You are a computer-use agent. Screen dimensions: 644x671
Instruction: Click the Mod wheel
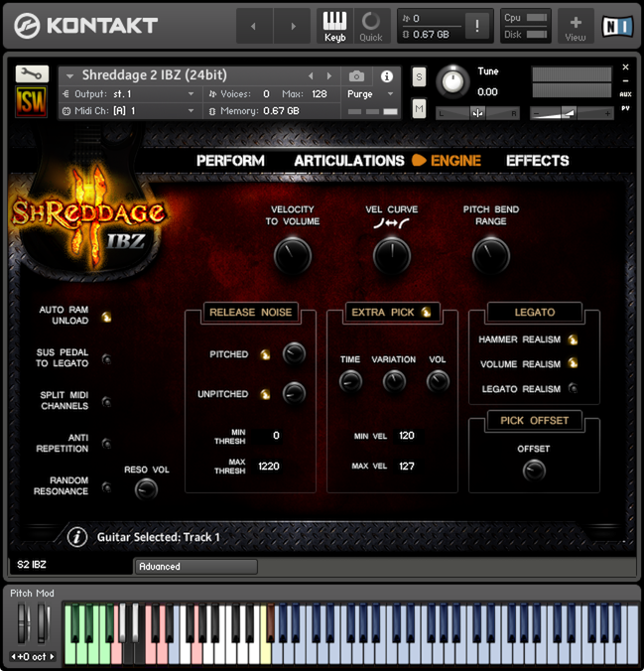43,622
